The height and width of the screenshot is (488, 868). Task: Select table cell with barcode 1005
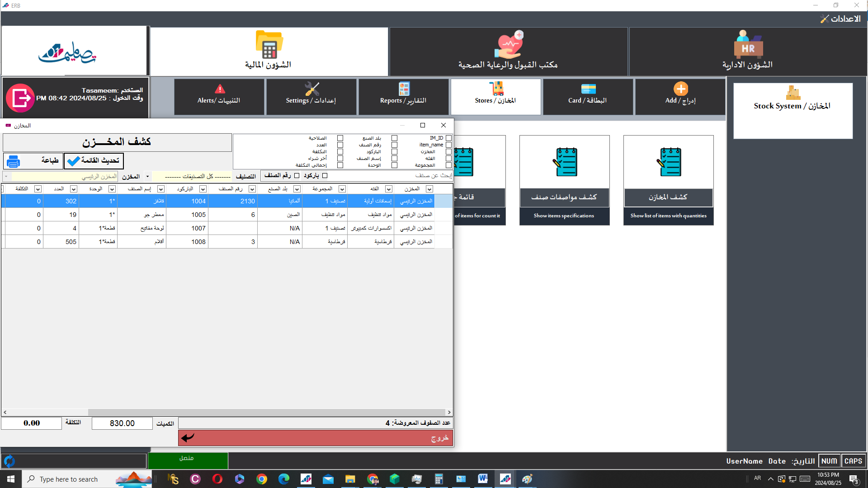(x=187, y=215)
